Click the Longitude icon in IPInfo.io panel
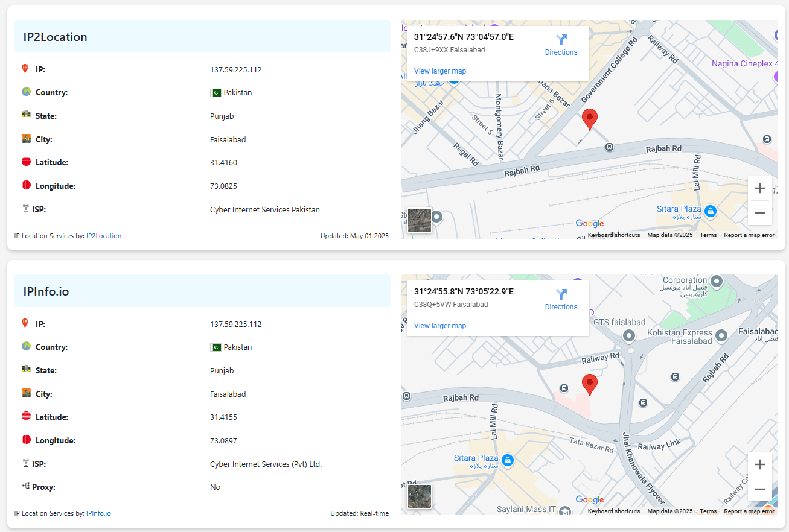 coord(26,440)
